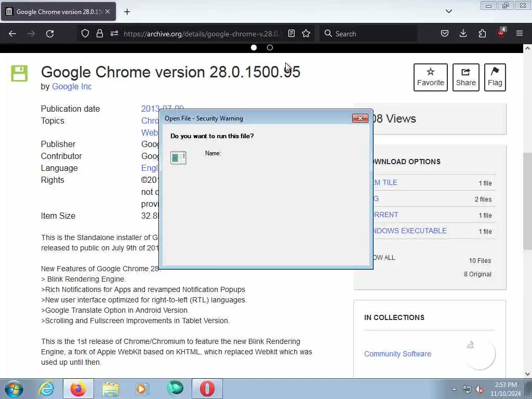Expand list all tabs chevron
Screen dimensions: 532x399
(448, 11)
